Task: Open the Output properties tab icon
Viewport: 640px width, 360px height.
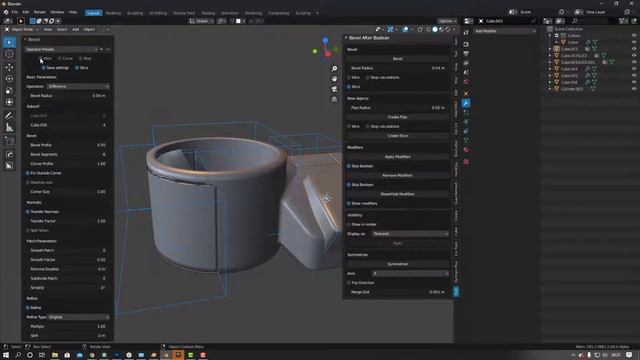Action: (x=466, y=53)
